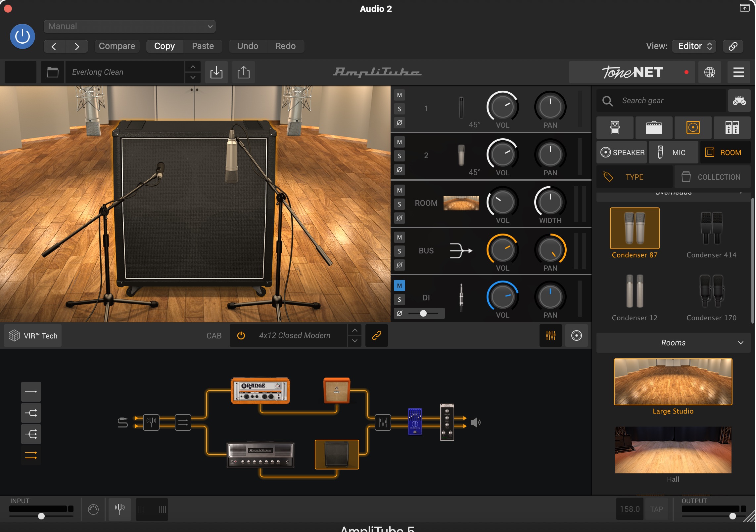Adjust the ROOM WIDTH knob
This screenshot has height=532, width=756.
pyautogui.click(x=550, y=202)
